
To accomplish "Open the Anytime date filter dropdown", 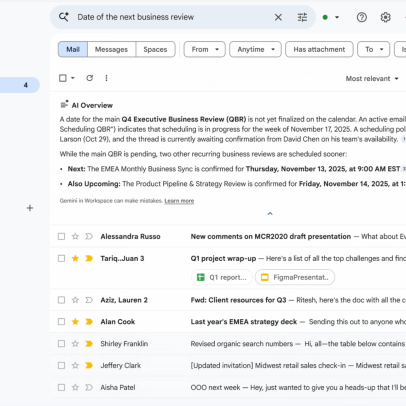I will (256, 49).
